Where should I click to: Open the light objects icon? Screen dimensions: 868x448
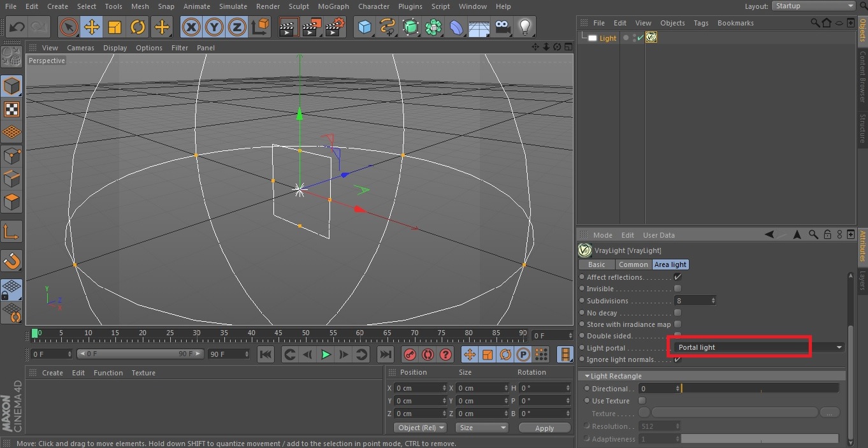point(524,27)
